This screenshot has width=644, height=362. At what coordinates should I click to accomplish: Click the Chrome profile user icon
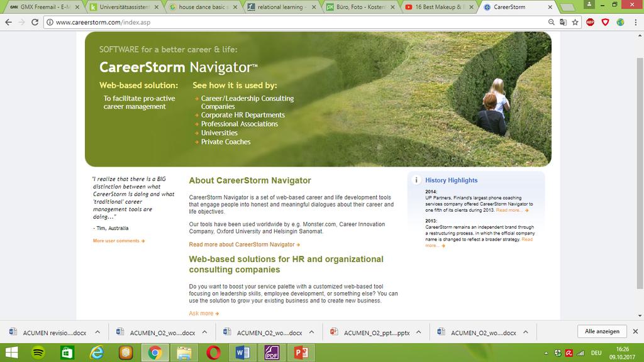tap(589, 4)
